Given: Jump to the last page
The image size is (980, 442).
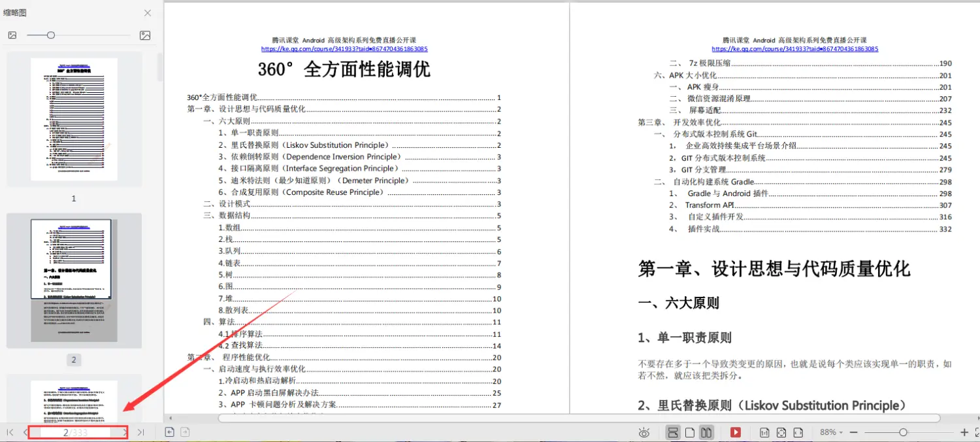Looking at the screenshot, I should (140, 432).
